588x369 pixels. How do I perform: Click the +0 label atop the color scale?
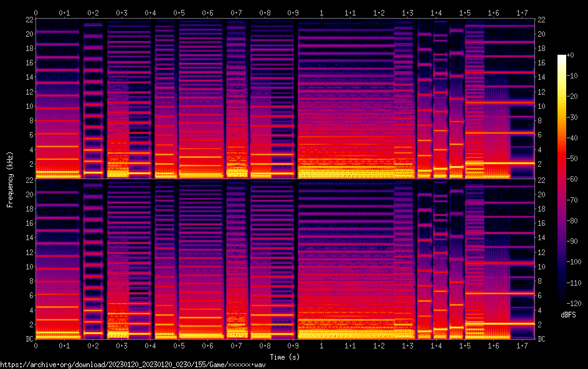tap(570, 56)
